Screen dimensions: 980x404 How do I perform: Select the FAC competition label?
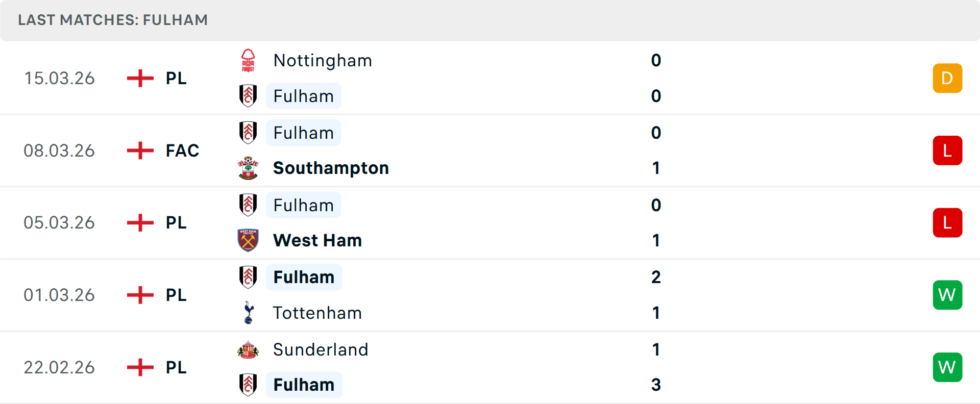182,150
